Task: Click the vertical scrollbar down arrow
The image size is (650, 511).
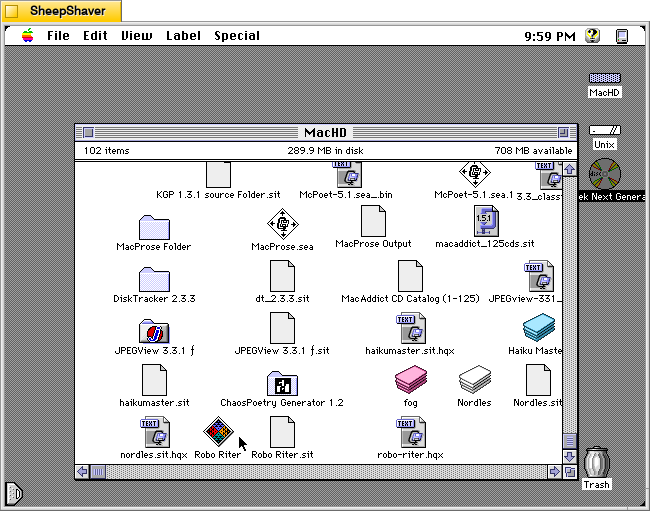Action: (x=570, y=457)
